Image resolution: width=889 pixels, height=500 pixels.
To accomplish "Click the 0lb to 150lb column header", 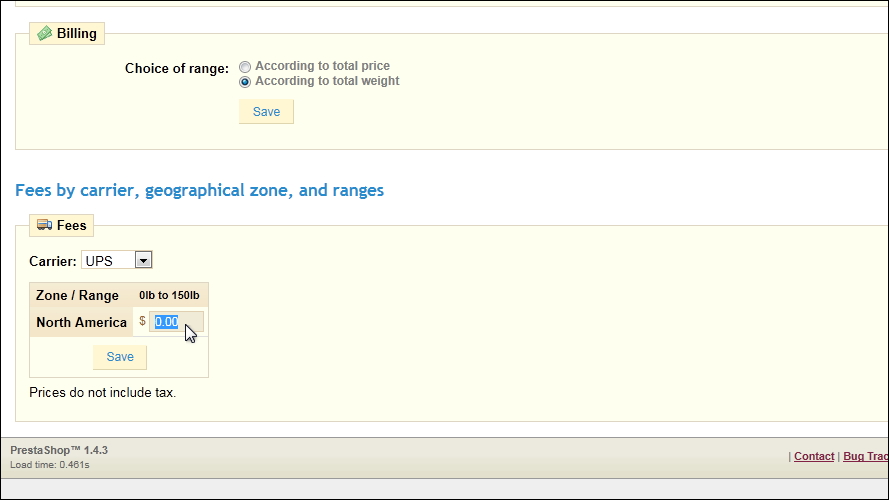I will 169,295.
